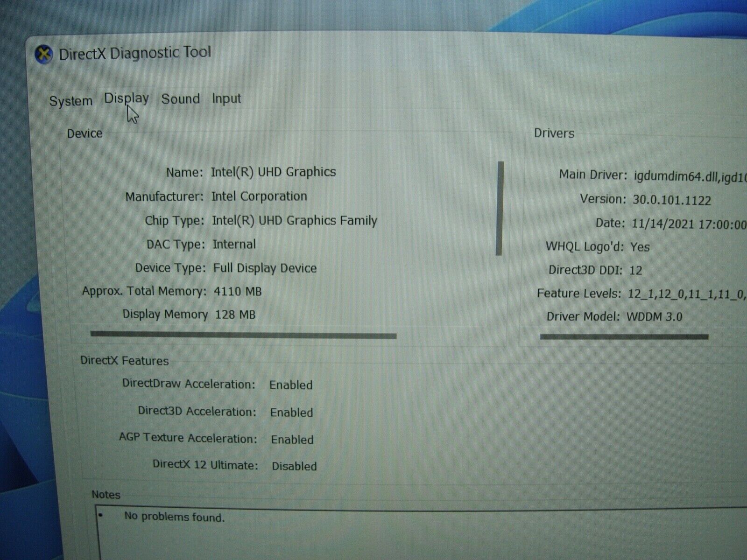Switch to the System tab

(71, 101)
